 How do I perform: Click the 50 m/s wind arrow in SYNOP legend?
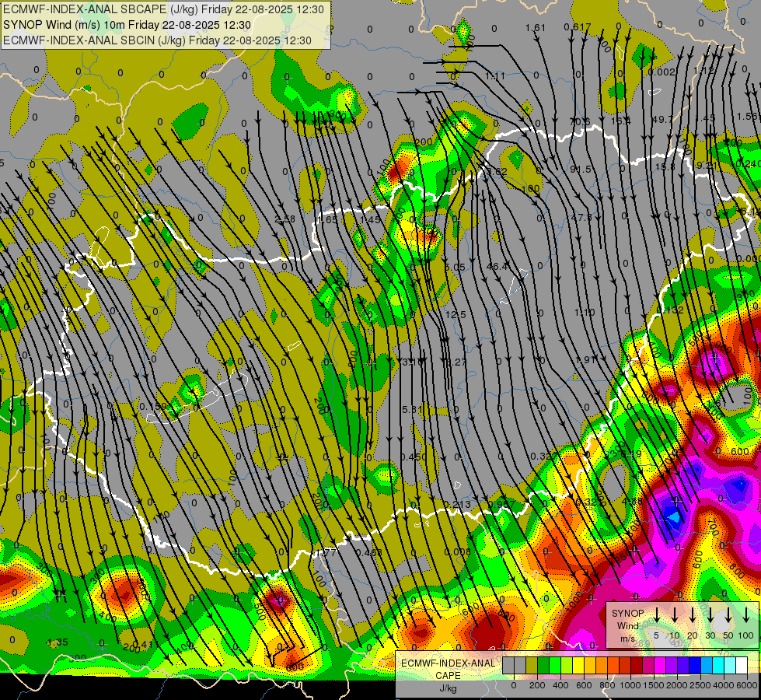tap(728, 615)
